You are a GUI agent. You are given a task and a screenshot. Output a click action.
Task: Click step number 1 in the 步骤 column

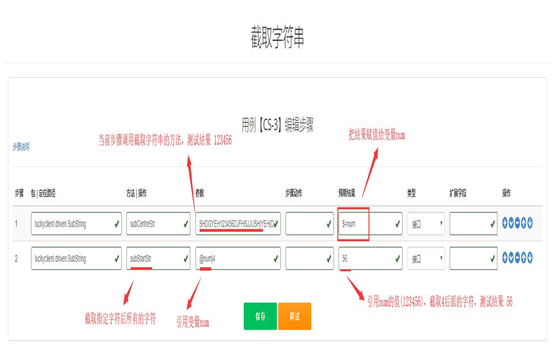click(16, 224)
